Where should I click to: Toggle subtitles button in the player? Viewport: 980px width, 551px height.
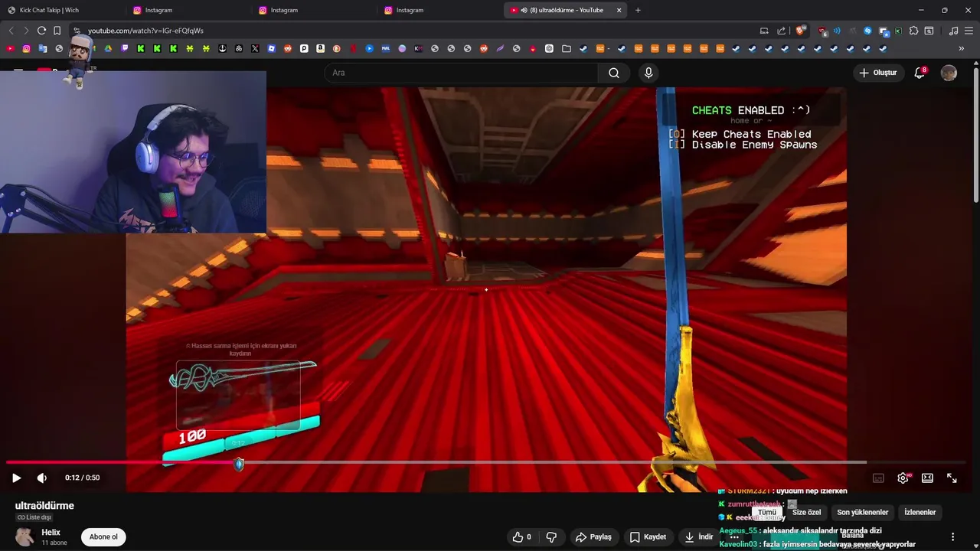coord(878,478)
